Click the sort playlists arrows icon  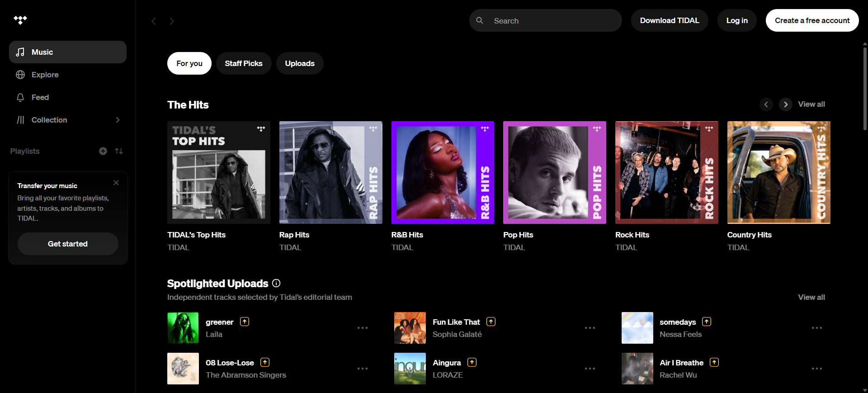click(x=119, y=151)
